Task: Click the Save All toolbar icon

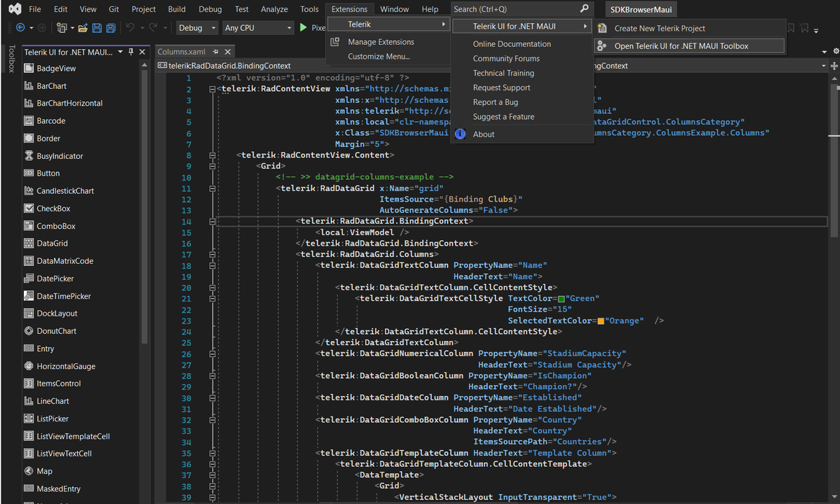Action: click(x=111, y=28)
